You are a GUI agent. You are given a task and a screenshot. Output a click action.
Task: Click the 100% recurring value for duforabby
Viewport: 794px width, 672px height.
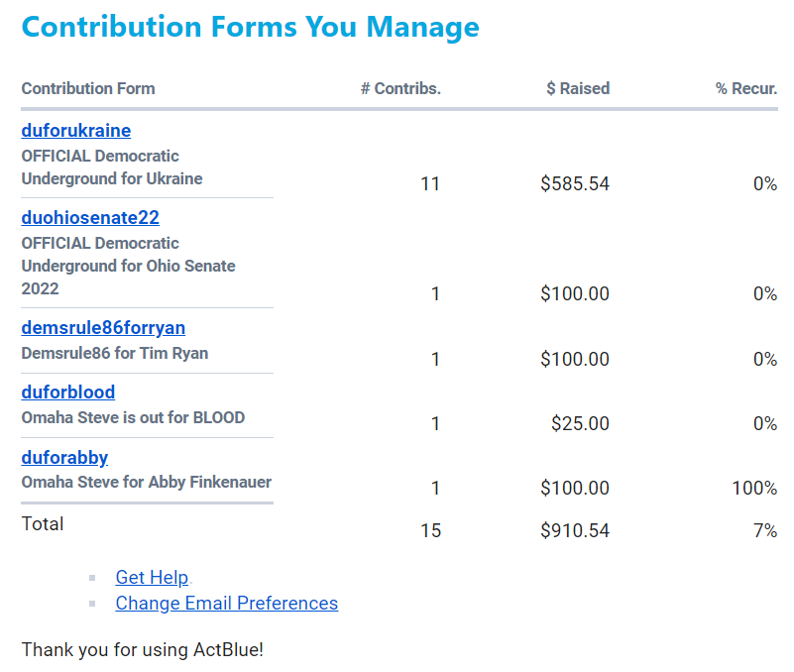point(755,488)
